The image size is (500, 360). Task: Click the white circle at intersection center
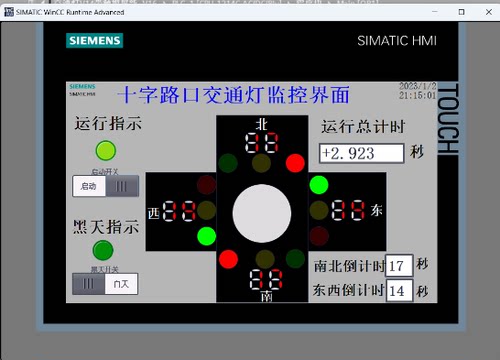[x=262, y=213]
